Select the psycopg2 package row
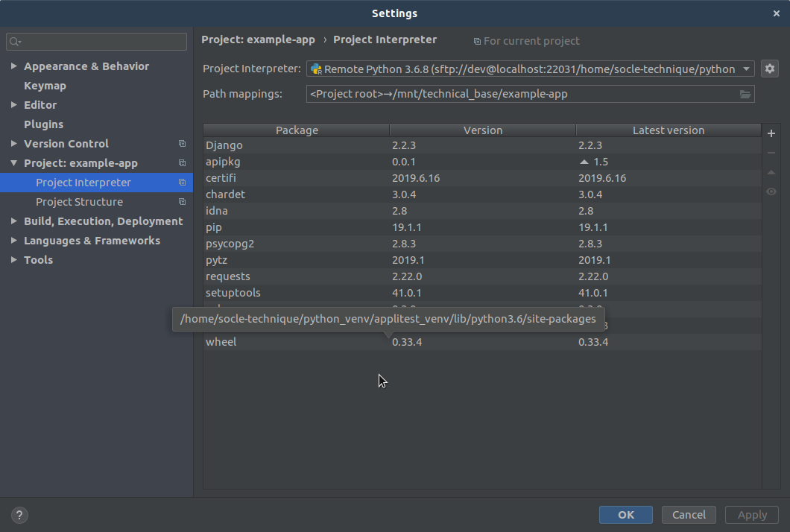The image size is (790, 532). (482, 244)
